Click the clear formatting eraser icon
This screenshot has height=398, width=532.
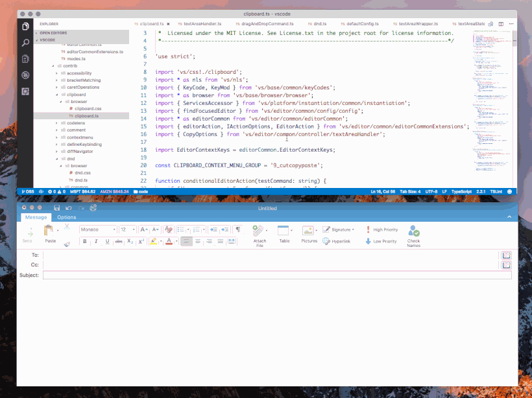click(x=168, y=229)
